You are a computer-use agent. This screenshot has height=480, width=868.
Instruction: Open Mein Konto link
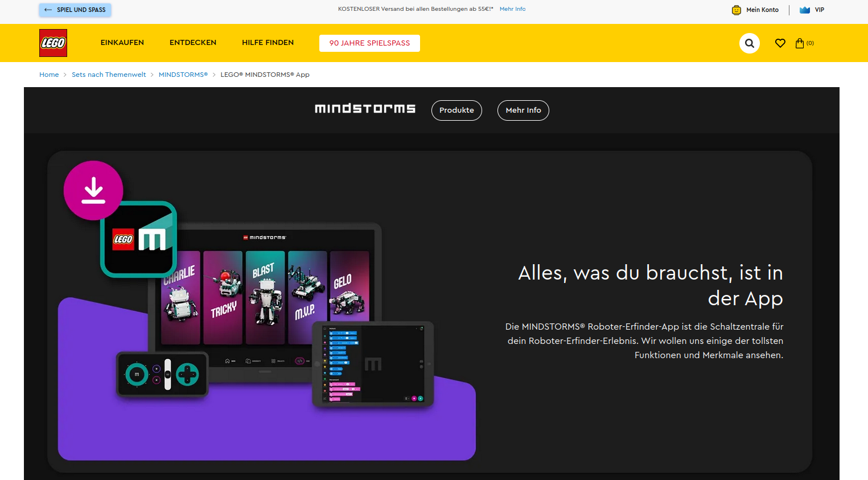pos(762,10)
